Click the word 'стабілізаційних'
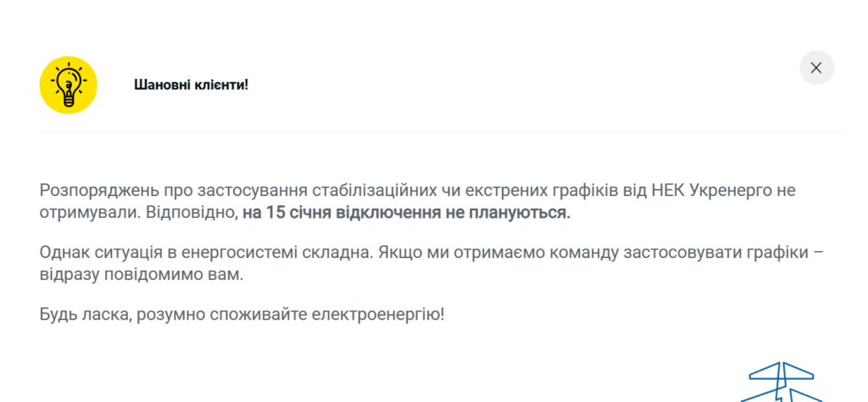Screen dimensions: 868x402 point(375,191)
